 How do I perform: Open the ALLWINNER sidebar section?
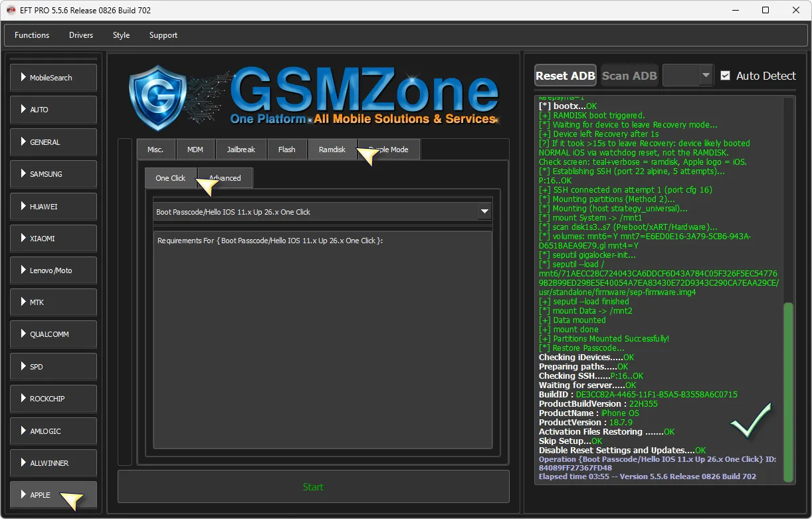pos(53,463)
